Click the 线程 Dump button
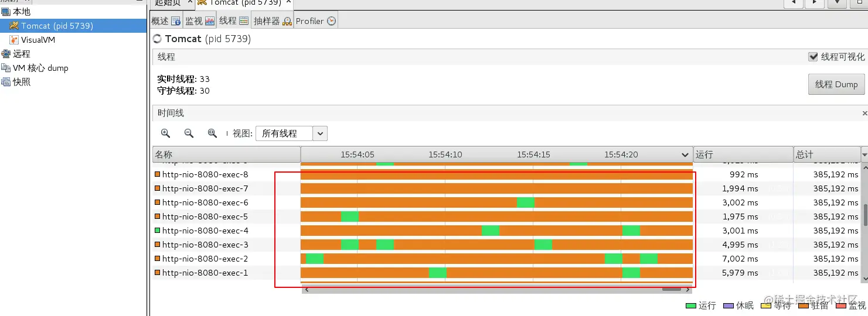 point(836,84)
